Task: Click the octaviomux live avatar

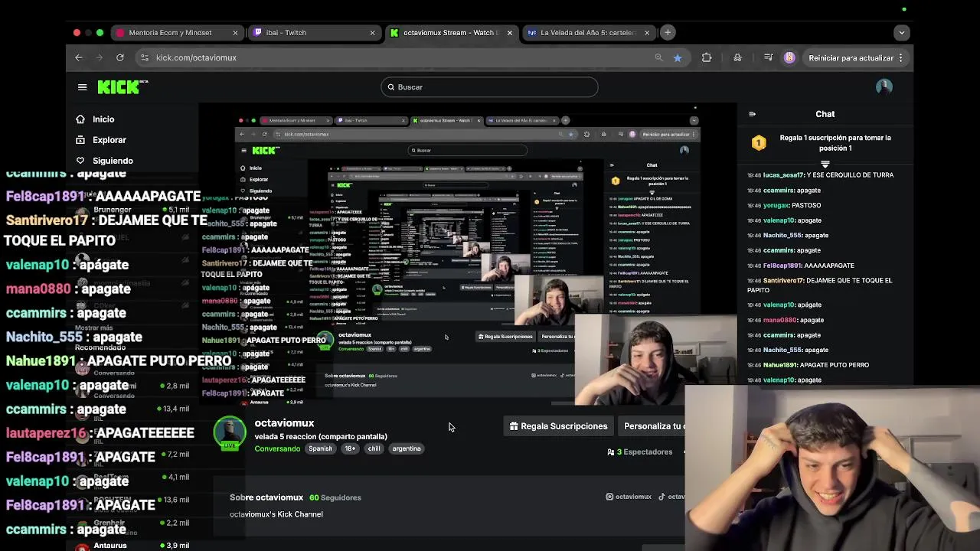Action: pos(230,433)
